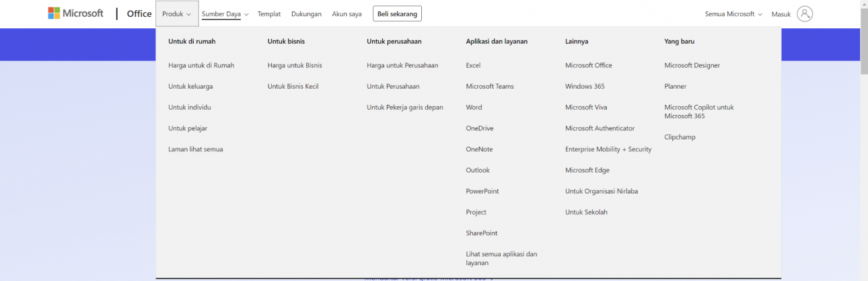This screenshot has height=281, width=868.
Task: Click Lihat semua aplikasi dan layanan
Action: click(501, 258)
